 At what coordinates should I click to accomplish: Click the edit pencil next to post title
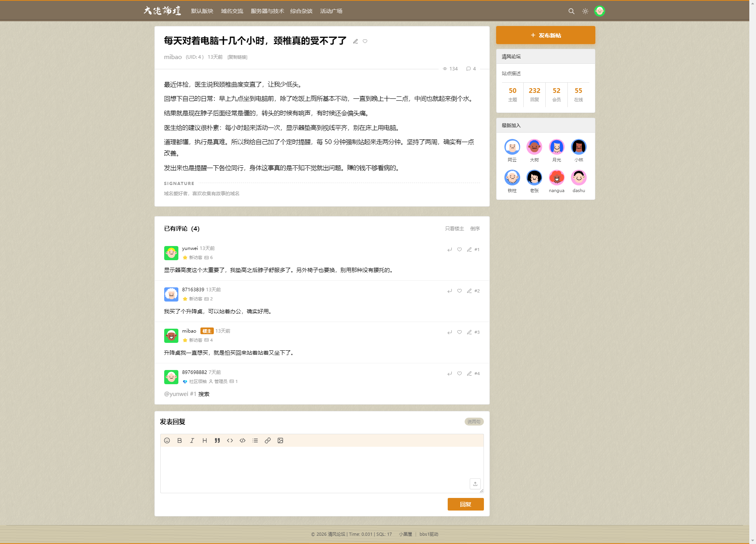tap(356, 41)
